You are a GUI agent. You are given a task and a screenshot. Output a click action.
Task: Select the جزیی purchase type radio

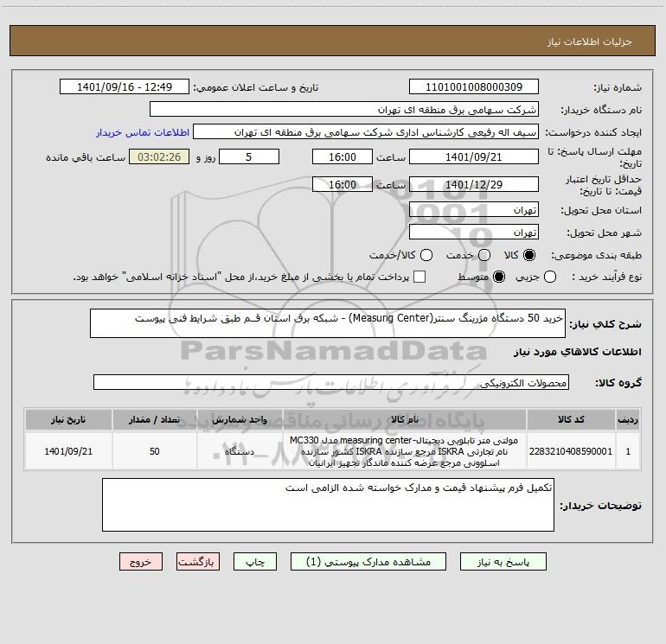[x=549, y=277]
